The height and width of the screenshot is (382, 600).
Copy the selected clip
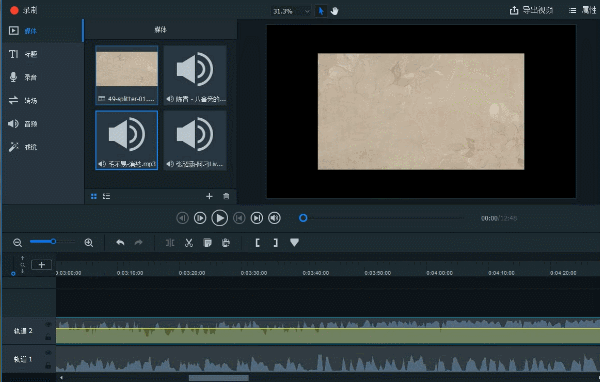[x=207, y=243]
